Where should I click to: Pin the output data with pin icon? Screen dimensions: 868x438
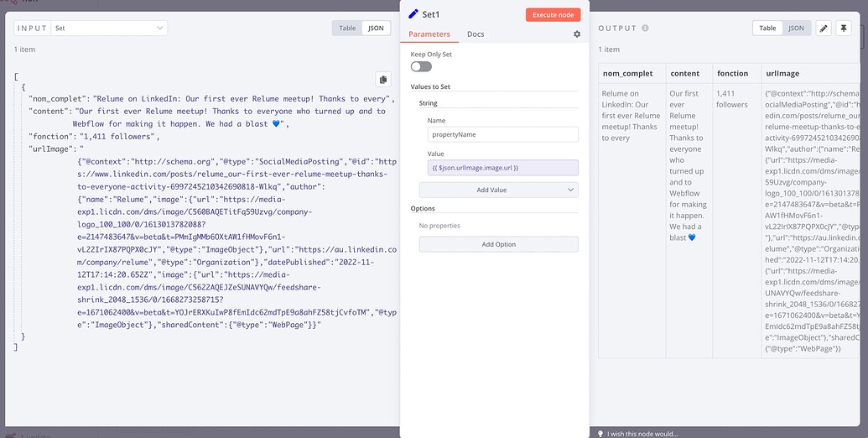pyautogui.click(x=844, y=29)
